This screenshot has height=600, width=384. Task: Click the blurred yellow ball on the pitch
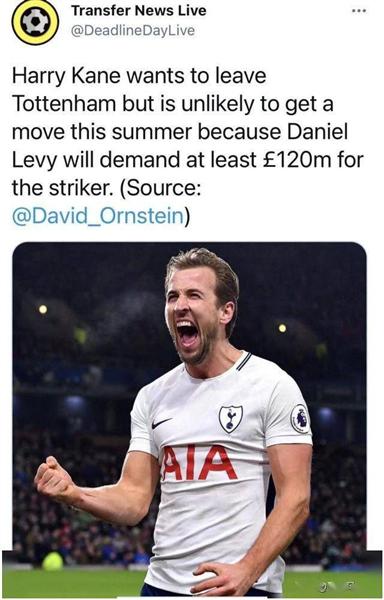[53, 561]
